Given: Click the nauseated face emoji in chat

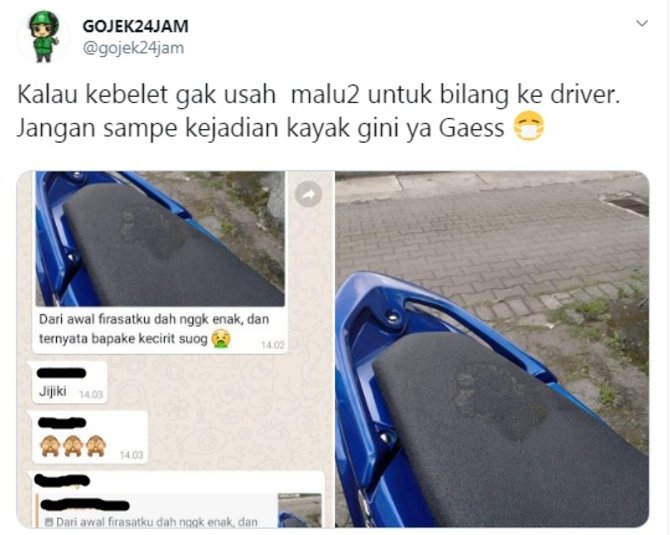Looking at the screenshot, I should point(221,339).
